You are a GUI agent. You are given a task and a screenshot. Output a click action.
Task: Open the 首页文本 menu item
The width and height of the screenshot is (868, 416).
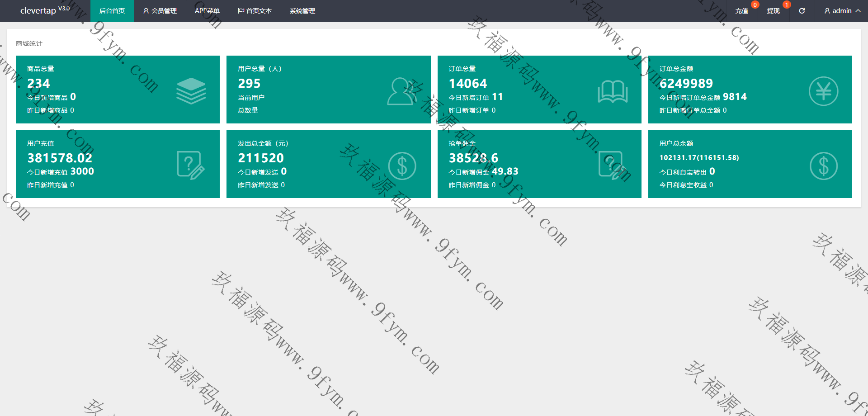[255, 11]
